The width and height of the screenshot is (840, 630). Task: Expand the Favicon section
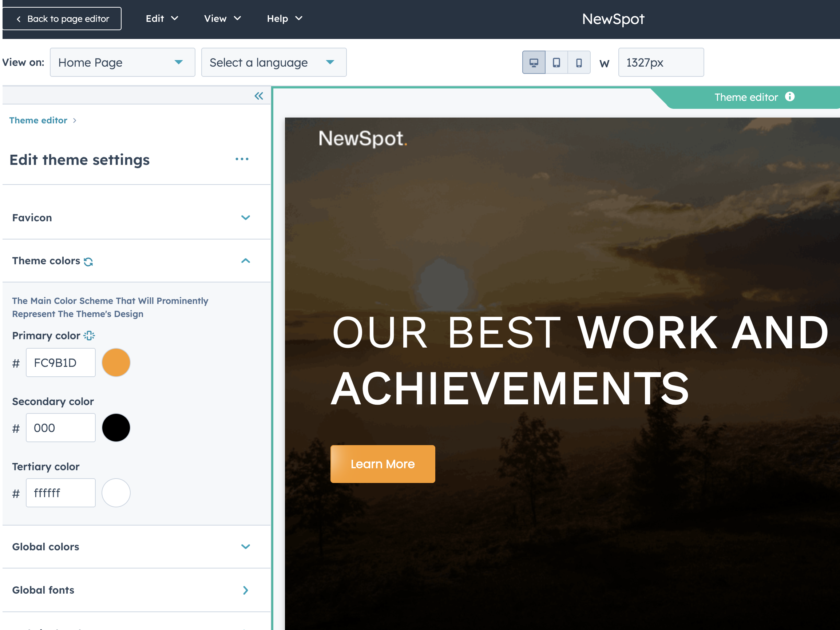(245, 218)
